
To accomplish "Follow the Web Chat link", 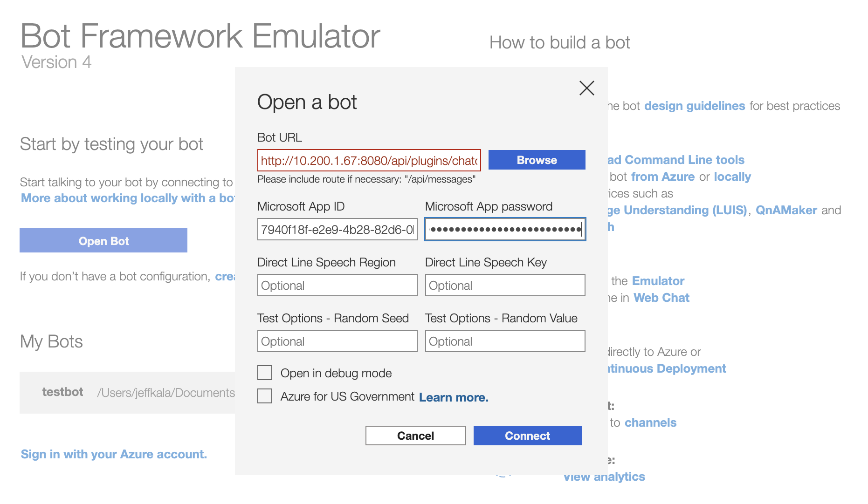I will coord(661,298).
